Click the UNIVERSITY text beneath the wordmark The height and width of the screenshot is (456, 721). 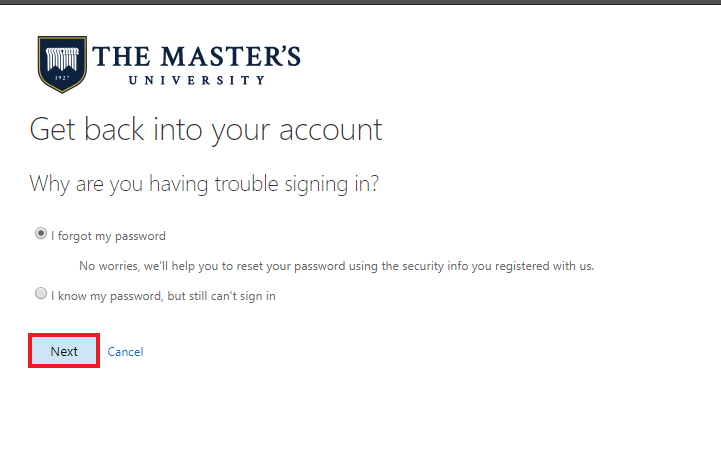coord(197,80)
